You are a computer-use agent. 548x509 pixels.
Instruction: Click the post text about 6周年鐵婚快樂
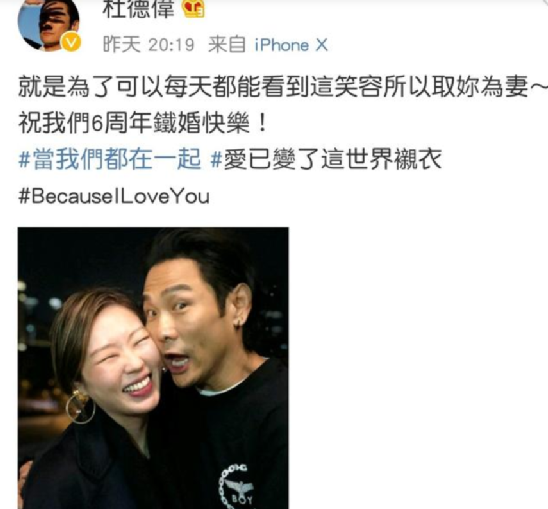tap(143, 123)
